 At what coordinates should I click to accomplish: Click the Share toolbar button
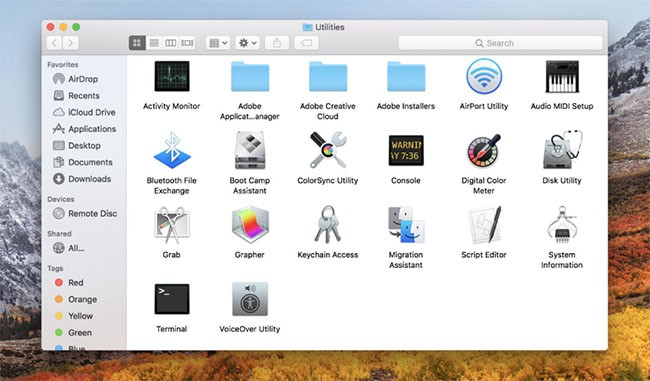[277, 43]
